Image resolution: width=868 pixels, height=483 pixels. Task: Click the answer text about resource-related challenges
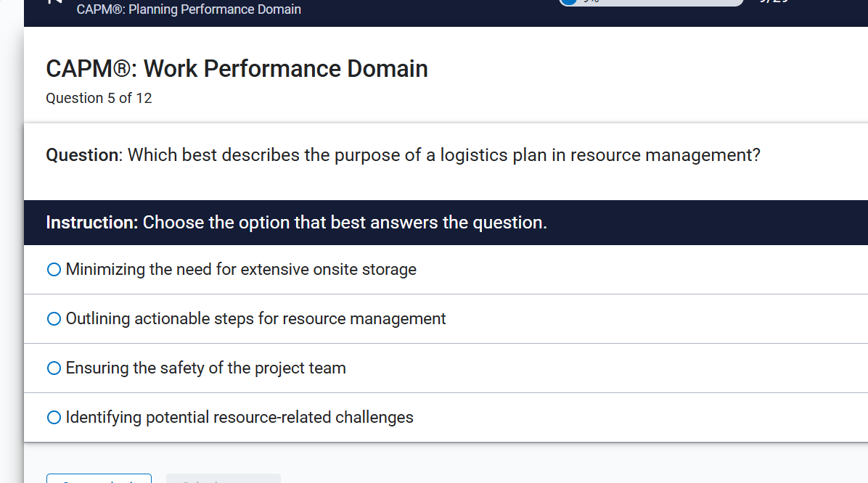point(239,417)
